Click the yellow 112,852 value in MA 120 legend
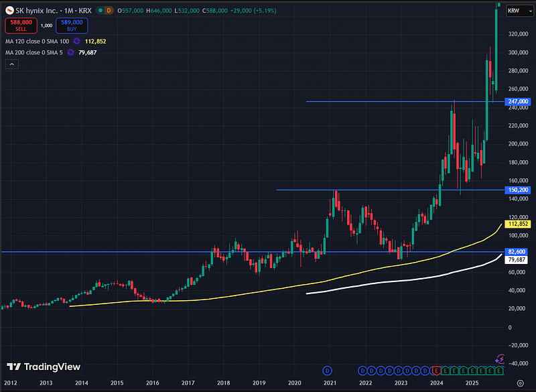Screen dimensions: 536x392 pos(95,42)
